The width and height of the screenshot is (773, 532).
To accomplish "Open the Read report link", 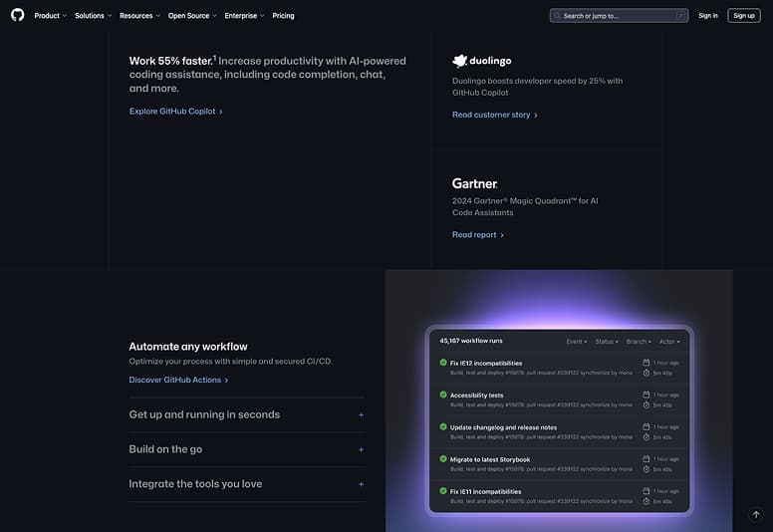I will [x=478, y=235].
